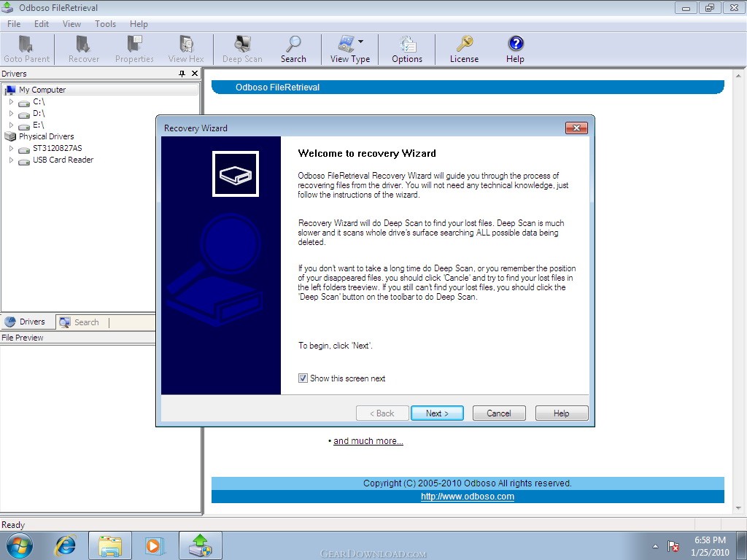747x560 pixels.
Task: Open the View Type dropdown arrow
Action: click(x=360, y=42)
